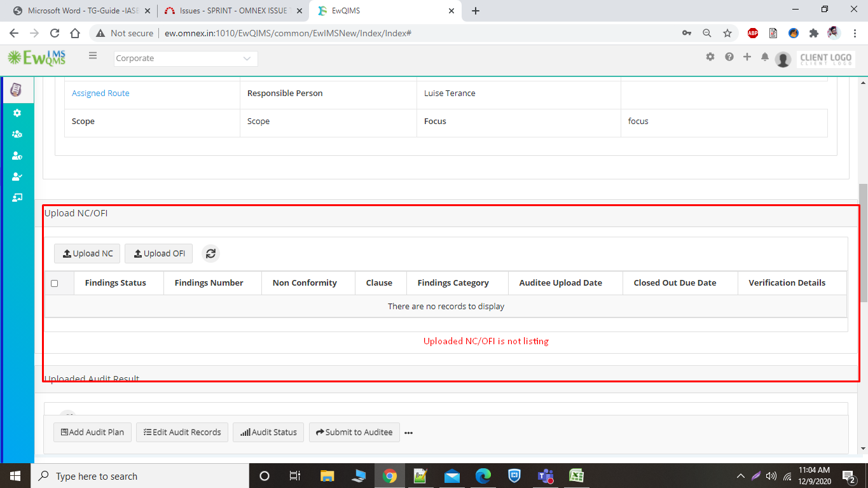Screen dimensions: 868x488
Task: Open the Windows notification center
Action: (x=849, y=476)
